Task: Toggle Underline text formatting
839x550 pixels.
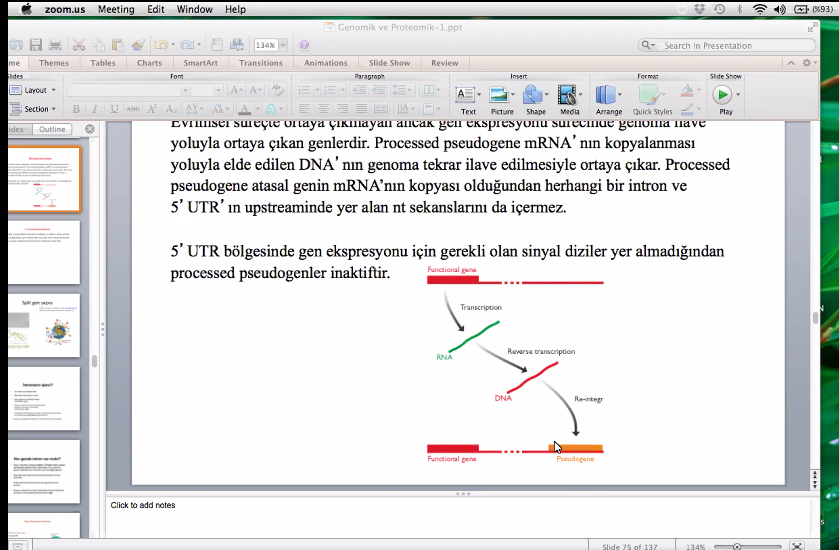Action: [x=115, y=109]
